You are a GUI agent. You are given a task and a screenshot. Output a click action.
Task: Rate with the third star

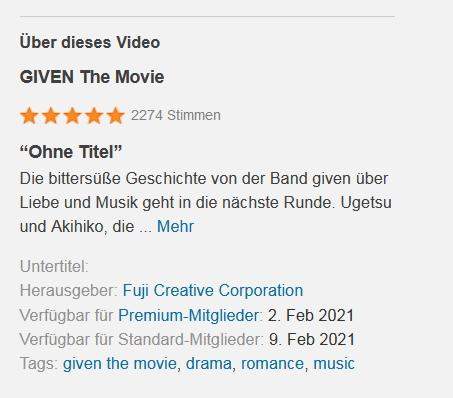pyautogui.click(x=72, y=116)
